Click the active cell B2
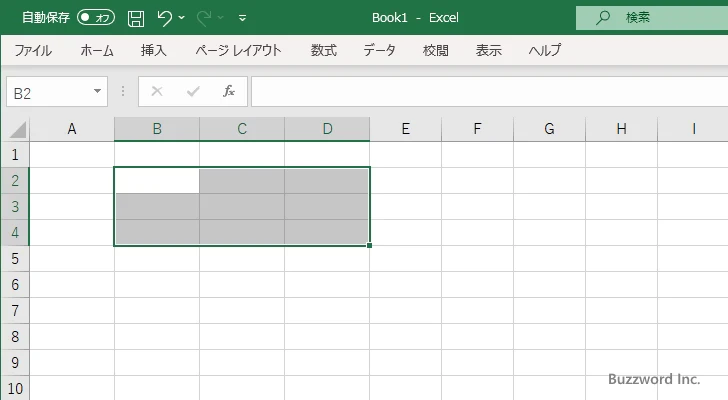The height and width of the screenshot is (400, 728). coord(157,181)
